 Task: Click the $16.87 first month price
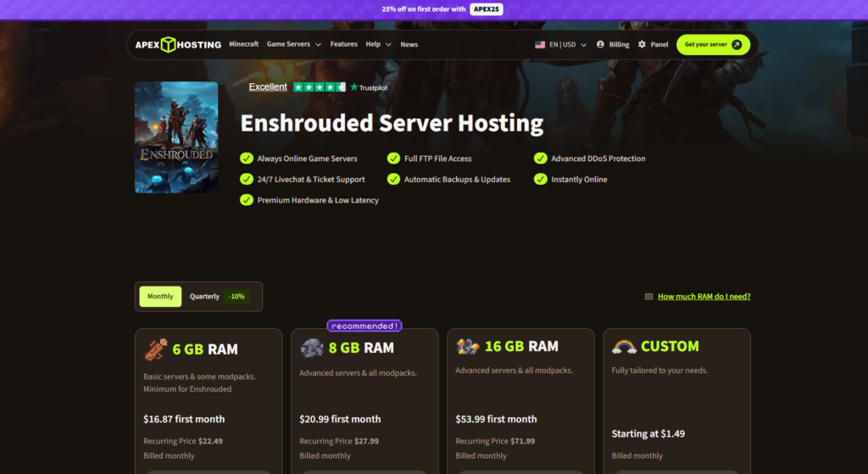[184, 419]
